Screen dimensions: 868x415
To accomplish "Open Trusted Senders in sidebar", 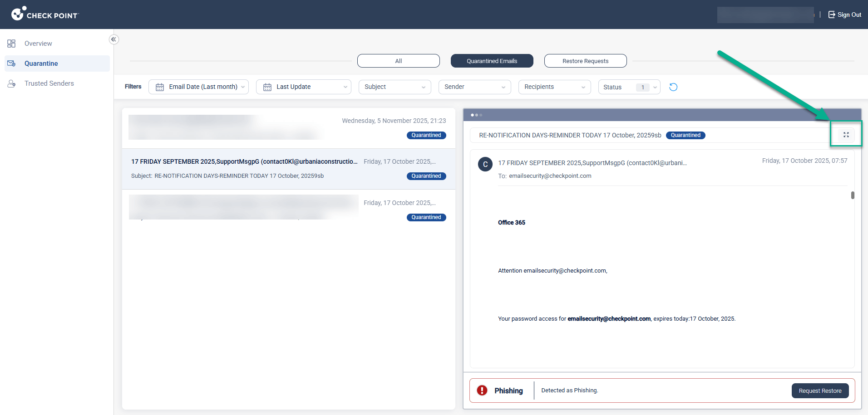I will (x=49, y=83).
